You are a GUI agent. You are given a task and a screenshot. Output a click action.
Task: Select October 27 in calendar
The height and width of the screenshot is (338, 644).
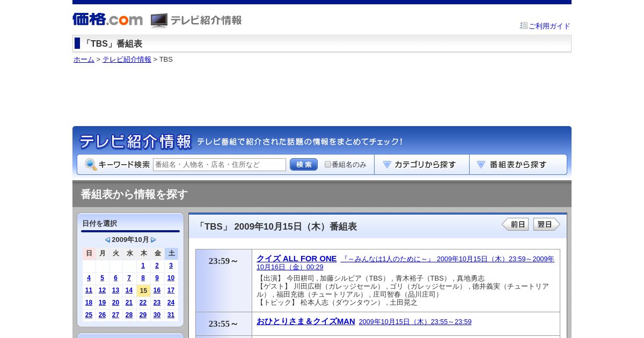coord(115,315)
